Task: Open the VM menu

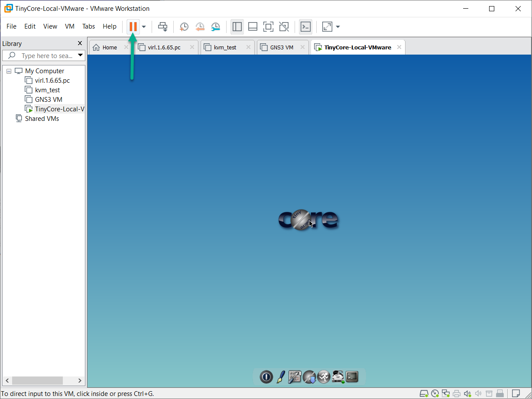Action: pyautogui.click(x=70, y=26)
